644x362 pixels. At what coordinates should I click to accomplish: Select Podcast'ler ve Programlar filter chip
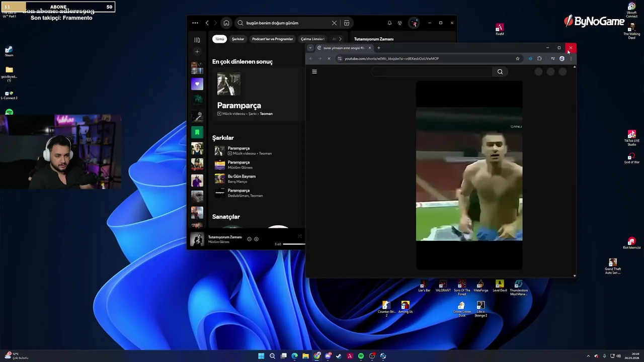[x=272, y=39]
